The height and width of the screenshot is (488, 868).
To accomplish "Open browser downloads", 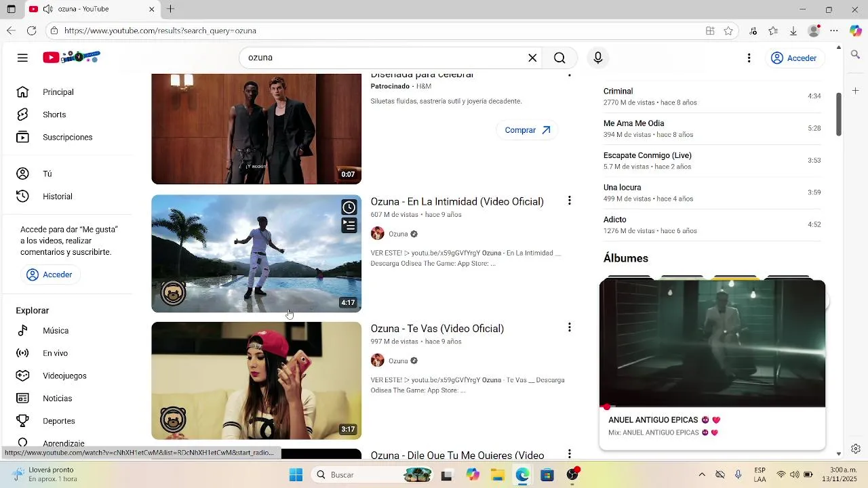I will pyautogui.click(x=793, y=30).
